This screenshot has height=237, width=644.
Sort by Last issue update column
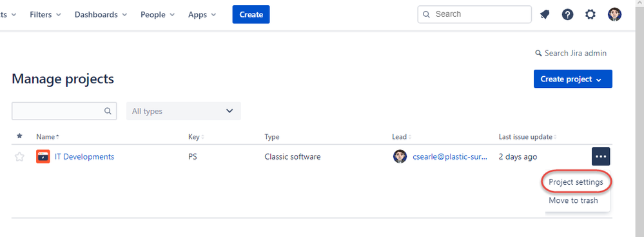(528, 137)
